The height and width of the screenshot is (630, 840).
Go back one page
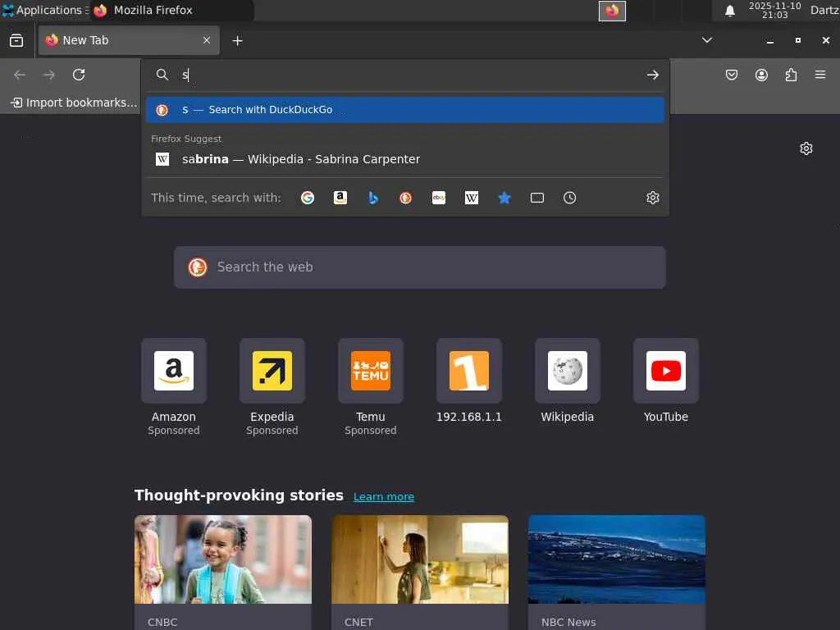(x=20, y=75)
